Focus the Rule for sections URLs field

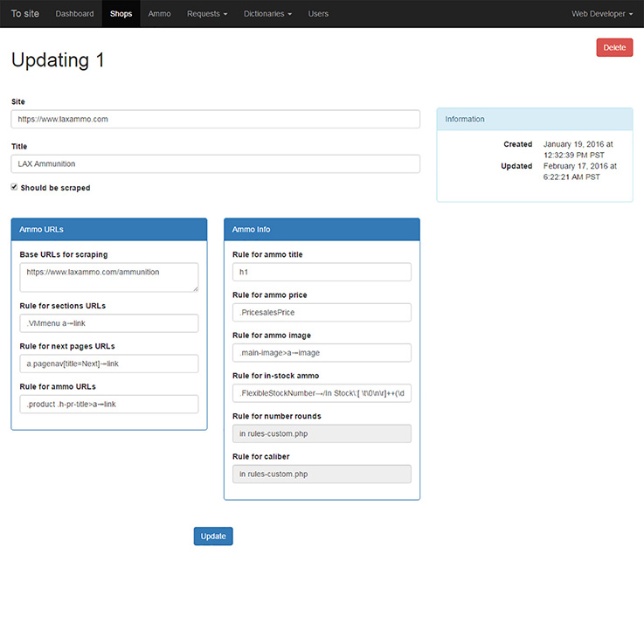108,323
